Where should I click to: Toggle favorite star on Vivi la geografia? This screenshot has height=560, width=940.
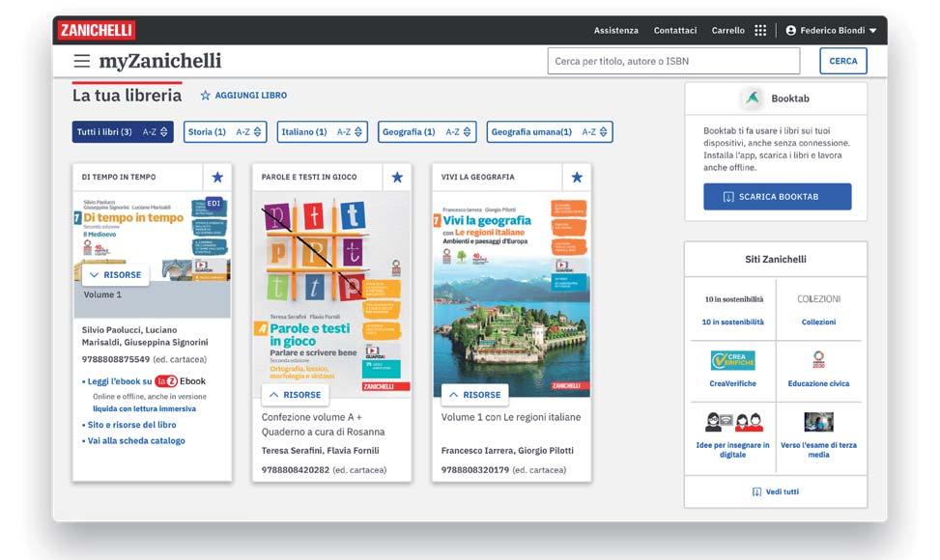point(577,178)
